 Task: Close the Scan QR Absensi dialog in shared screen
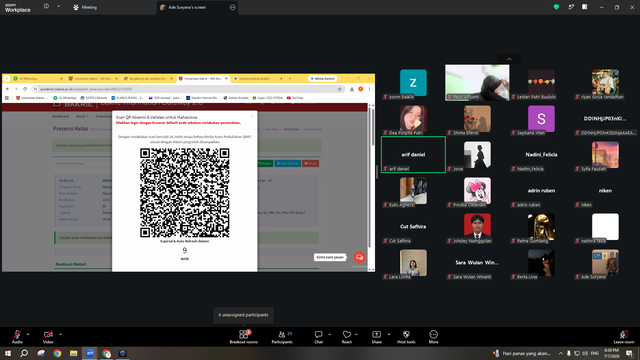tap(252, 117)
